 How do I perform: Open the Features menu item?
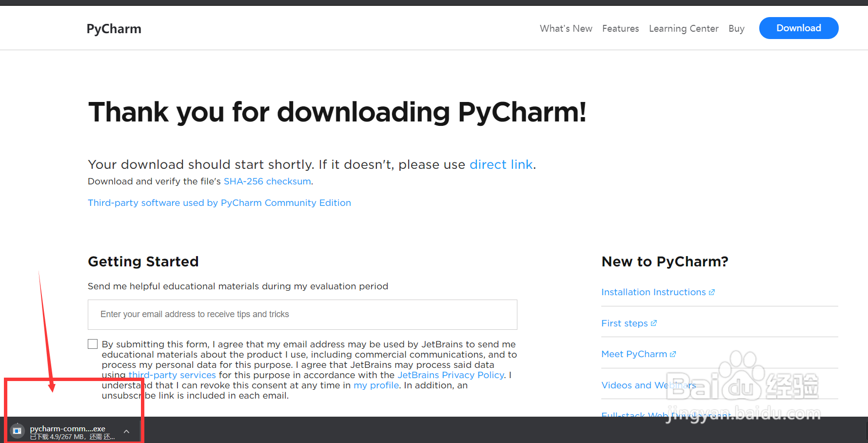pyautogui.click(x=620, y=28)
